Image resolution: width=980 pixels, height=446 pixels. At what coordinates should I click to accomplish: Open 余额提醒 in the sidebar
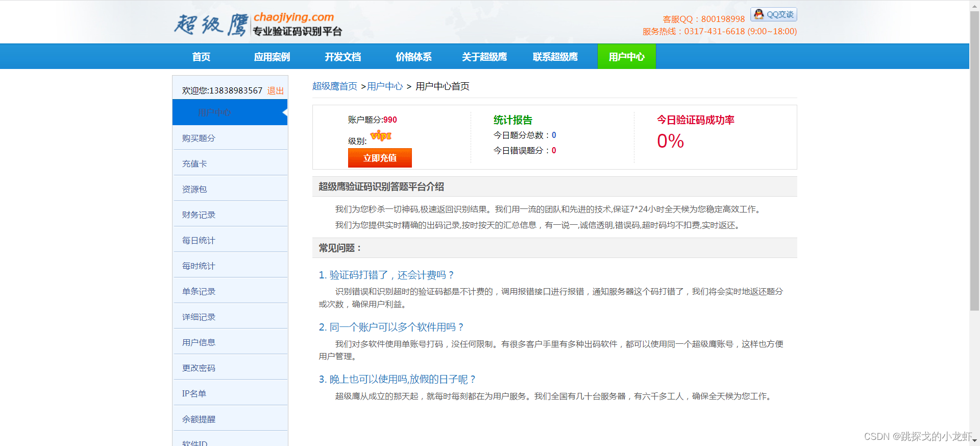[x=230, y=419]
